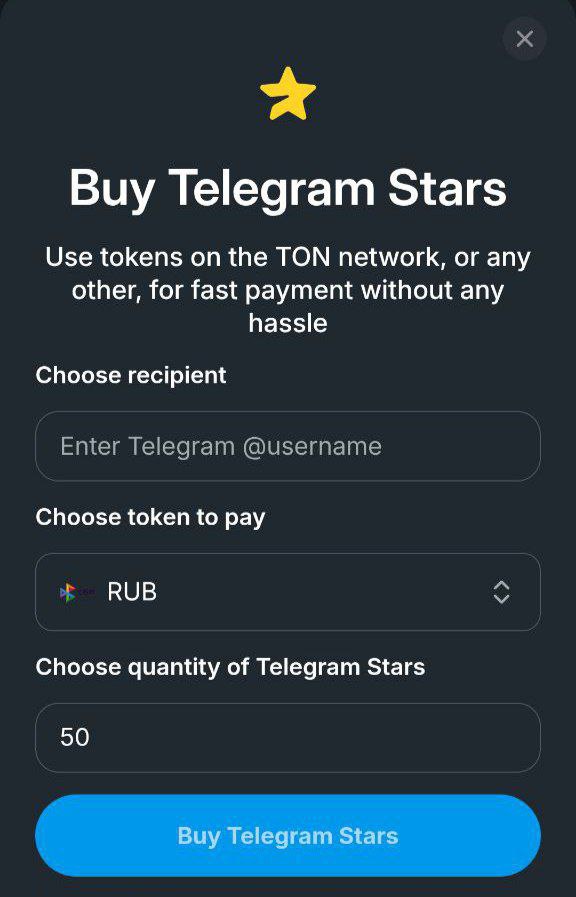Open the RUB token dropdown
This screenshot has width=576, height=897.
288,592
